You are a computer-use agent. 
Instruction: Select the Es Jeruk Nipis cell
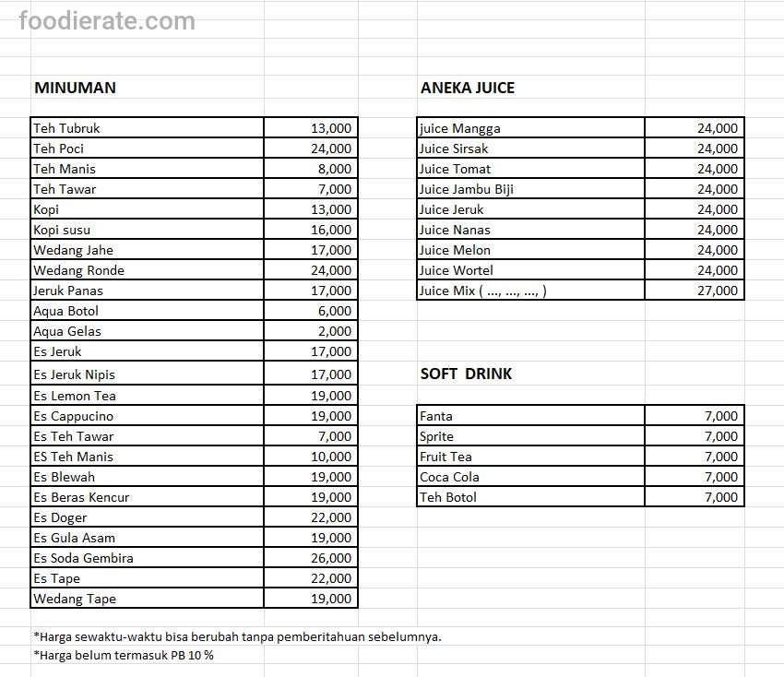click(x=148, y=374)
